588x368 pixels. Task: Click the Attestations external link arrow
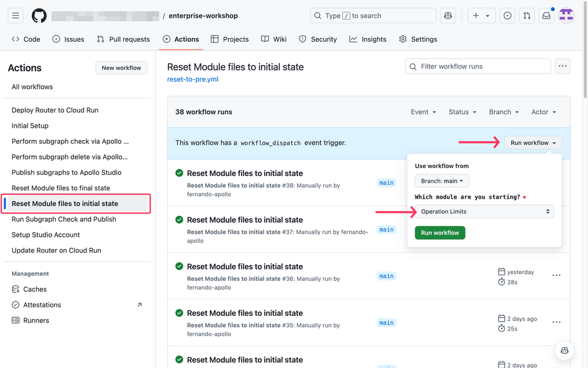pyautogui.click(x=140, y=305)
